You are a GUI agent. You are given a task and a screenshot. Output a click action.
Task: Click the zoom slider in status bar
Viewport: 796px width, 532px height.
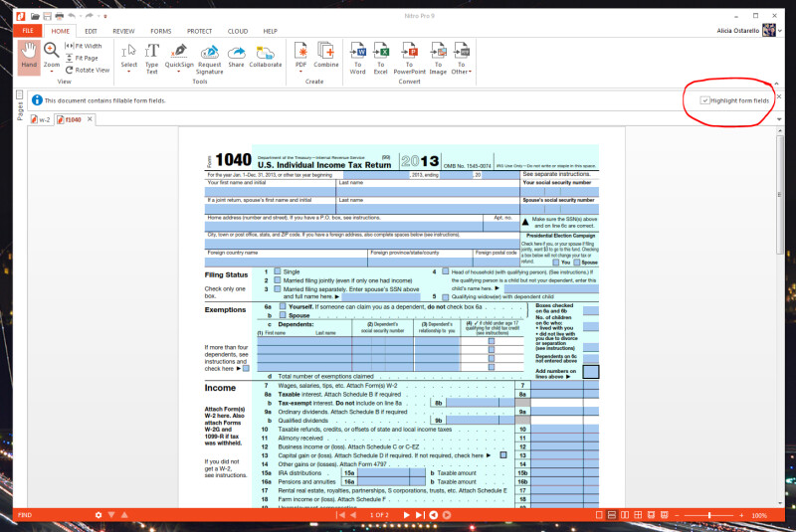(709, 515)
